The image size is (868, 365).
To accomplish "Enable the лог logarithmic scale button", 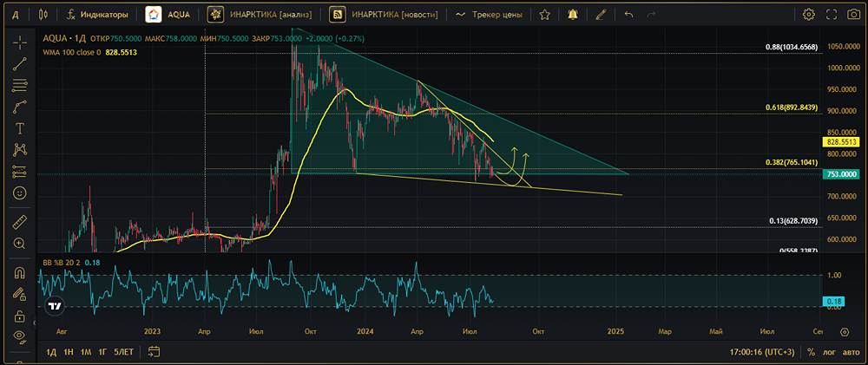I will 828,352.
